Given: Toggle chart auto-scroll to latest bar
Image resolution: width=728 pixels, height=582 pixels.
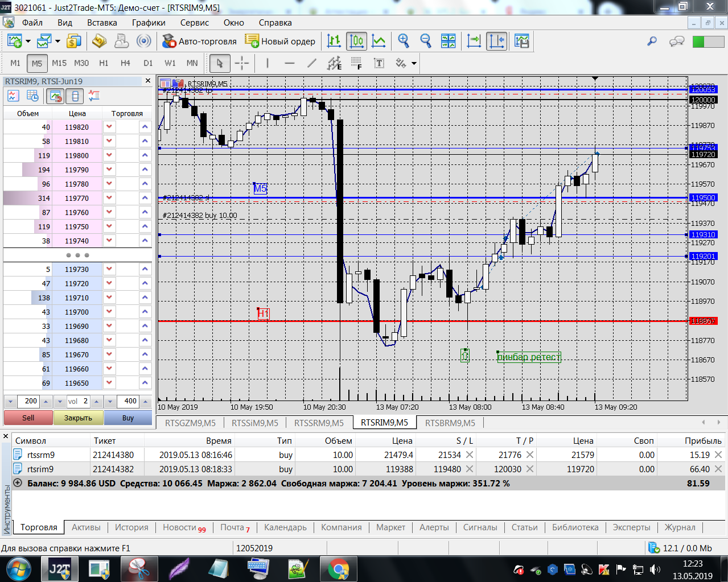Looking at the screenshot, I should coord(474,41).
